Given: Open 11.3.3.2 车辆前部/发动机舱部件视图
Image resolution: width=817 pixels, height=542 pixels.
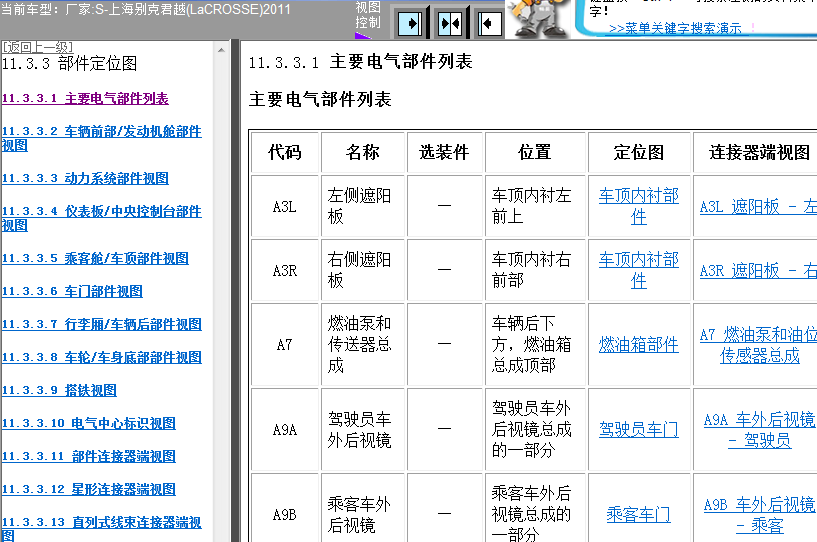Looking at the screenshot, I should 102,138.
